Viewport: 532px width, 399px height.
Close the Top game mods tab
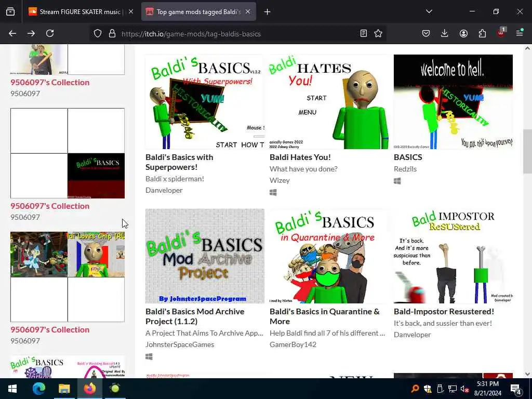point(248,11)
